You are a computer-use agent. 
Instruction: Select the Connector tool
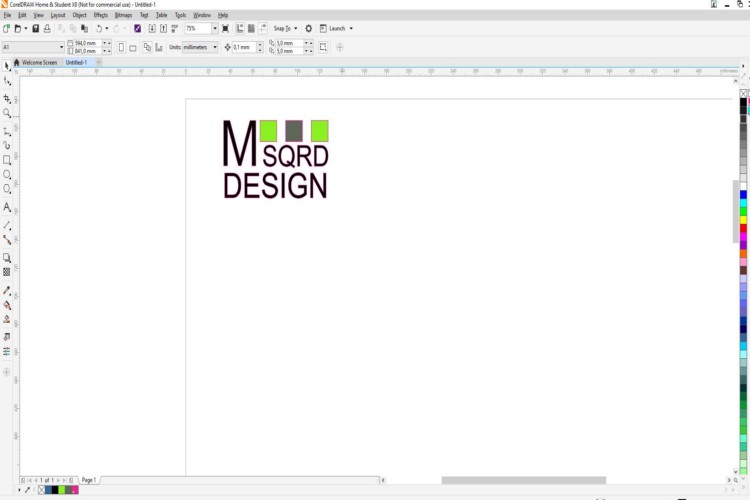coord(7,240)
